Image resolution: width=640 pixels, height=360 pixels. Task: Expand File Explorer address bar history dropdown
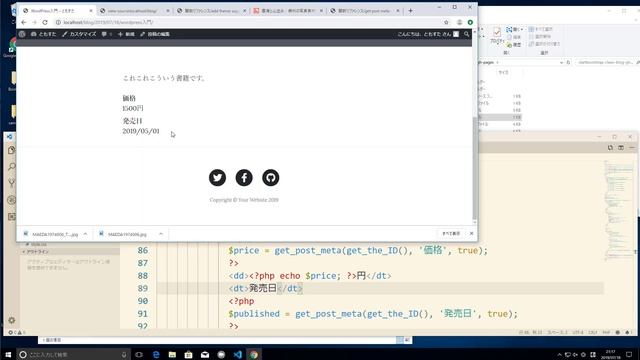pos(562,62)
